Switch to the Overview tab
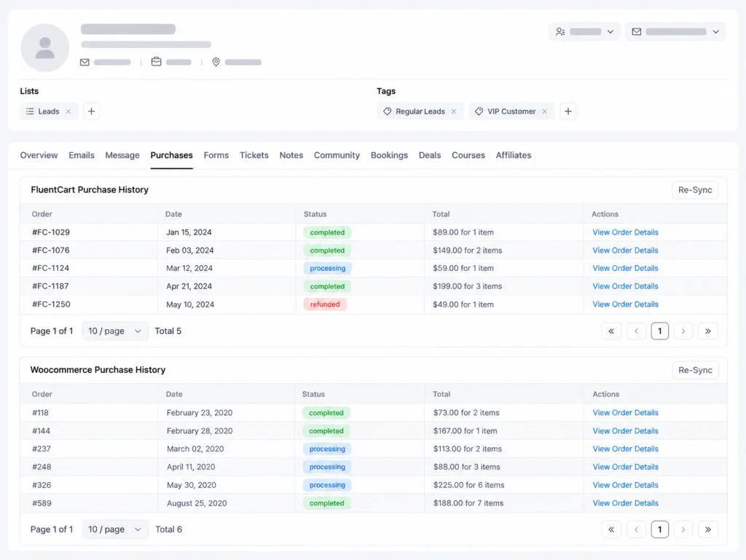 tap(39, 155)
